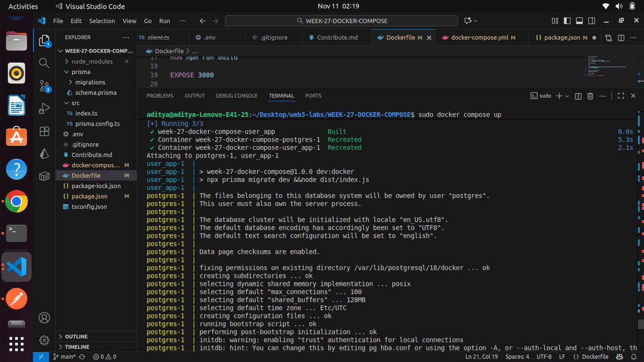Toggle the Panel visibility icon

point(579,20)
